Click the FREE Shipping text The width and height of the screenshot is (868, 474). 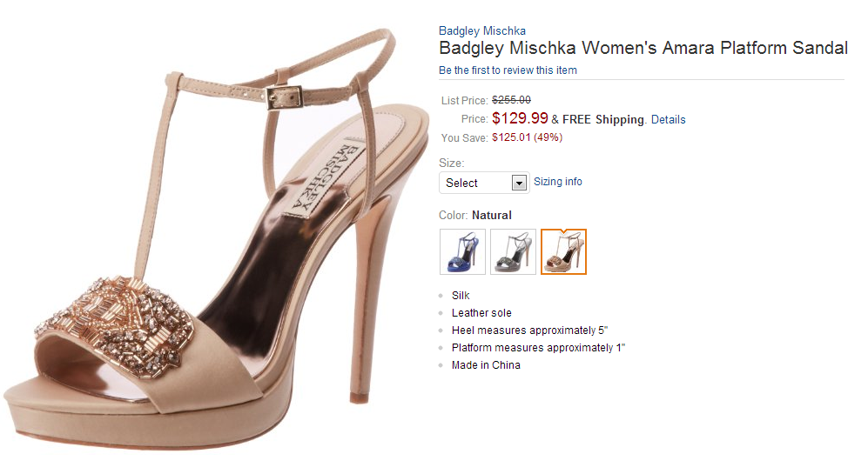point(603,119)
